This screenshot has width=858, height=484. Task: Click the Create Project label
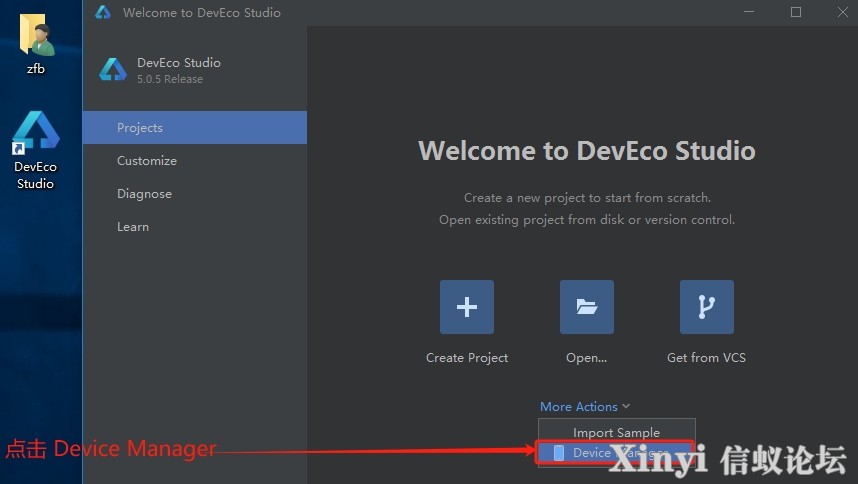click(x=467, y=358)
